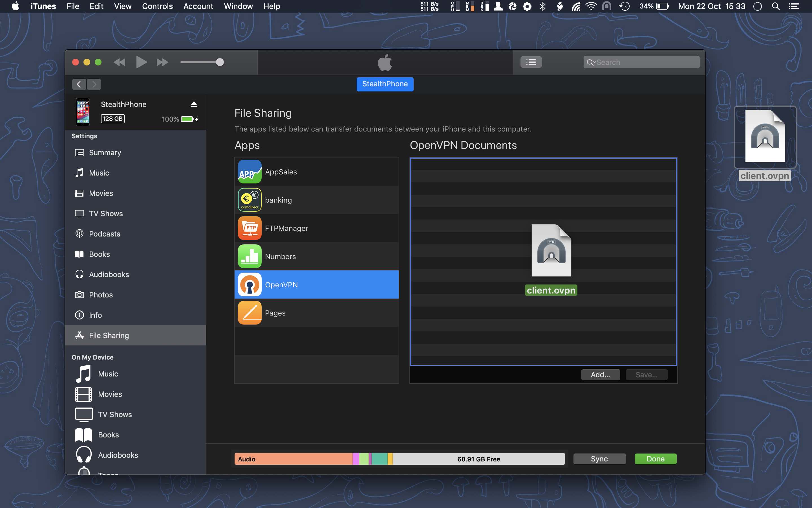Open Music under On My Device
Screen dimensions: 812x508
point(135,374)
